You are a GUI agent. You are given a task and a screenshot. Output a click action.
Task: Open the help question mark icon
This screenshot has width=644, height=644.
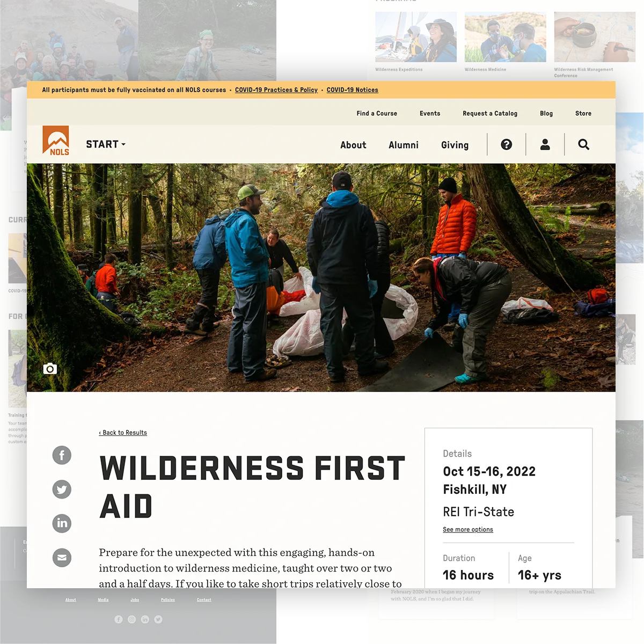[x=507, y=144]
